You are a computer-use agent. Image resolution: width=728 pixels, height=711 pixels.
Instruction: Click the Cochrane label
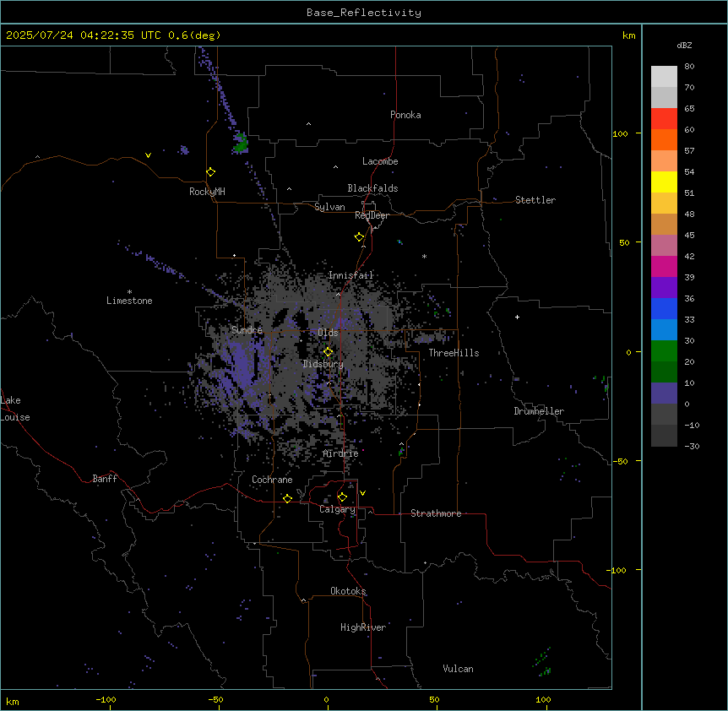tap(272, 480)
